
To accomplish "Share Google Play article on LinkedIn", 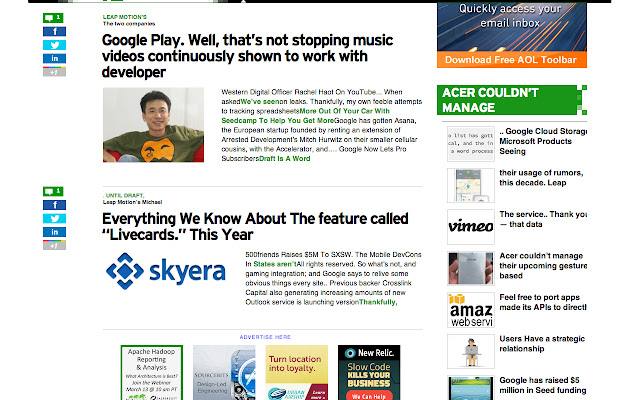I will (54, 58).
